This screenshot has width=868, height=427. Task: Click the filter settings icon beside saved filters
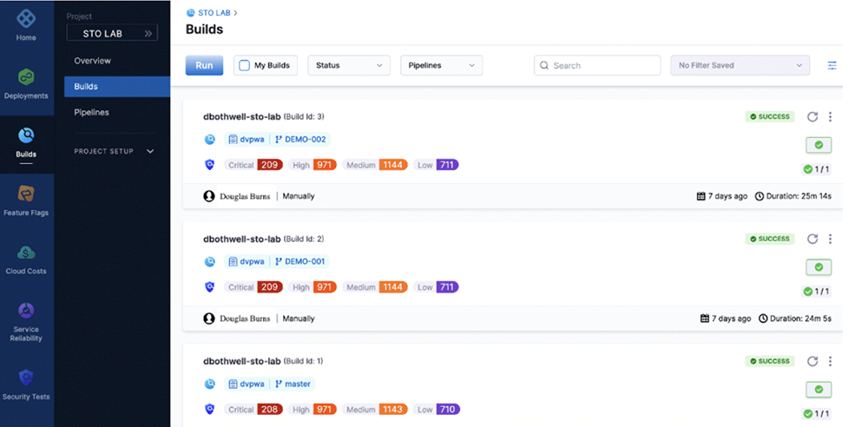832,66
